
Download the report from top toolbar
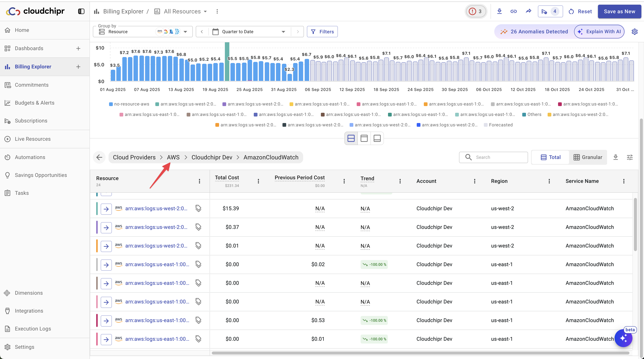coord(499,11)
